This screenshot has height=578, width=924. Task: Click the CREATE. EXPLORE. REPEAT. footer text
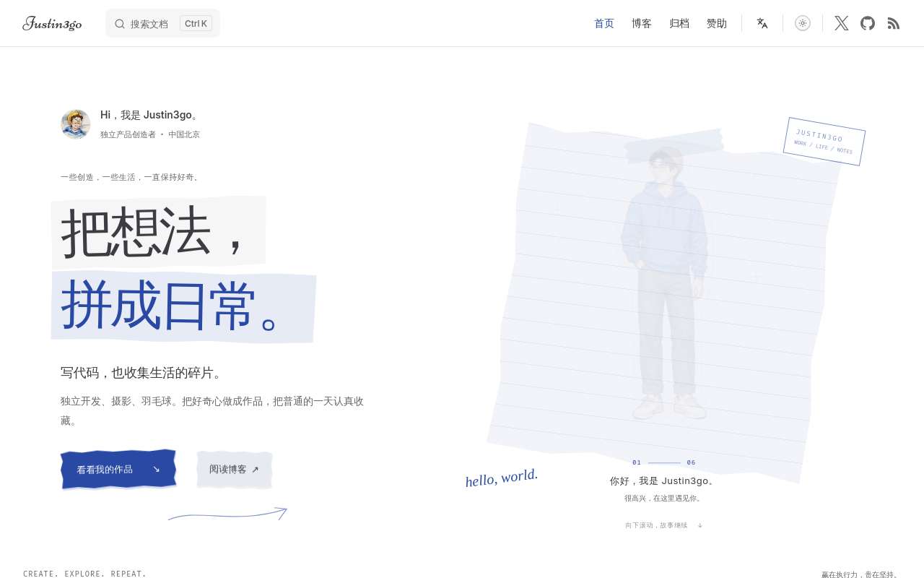point(85,574)
